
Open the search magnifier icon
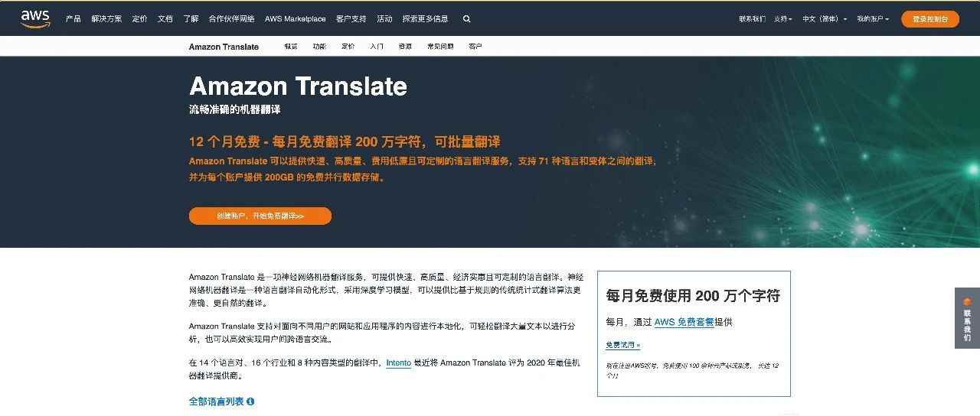pos(467,19)
